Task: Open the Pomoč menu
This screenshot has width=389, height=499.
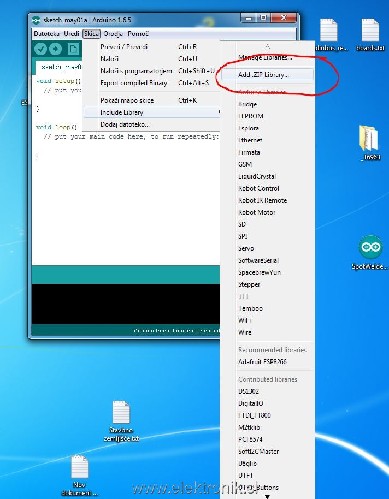Action: (138, 34)
